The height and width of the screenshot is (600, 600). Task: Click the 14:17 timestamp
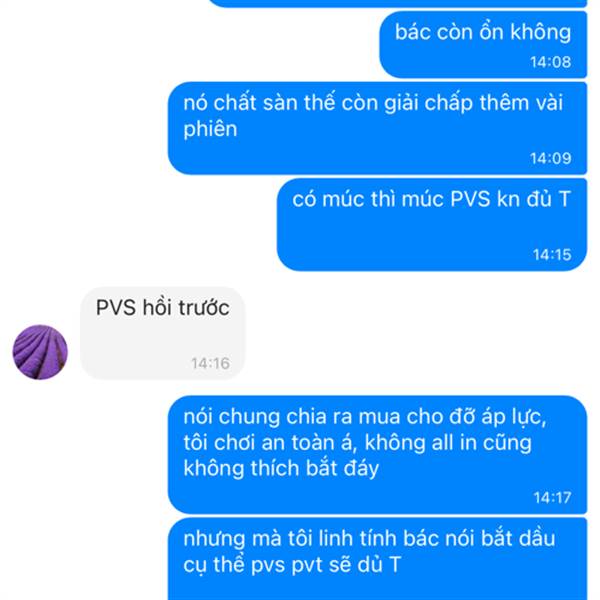tap(552, 498)
